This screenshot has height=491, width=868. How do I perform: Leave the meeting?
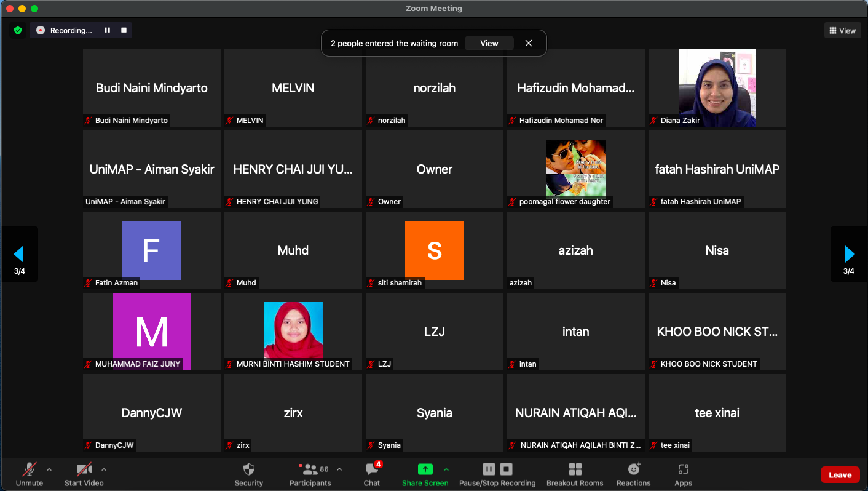[840, 474]
